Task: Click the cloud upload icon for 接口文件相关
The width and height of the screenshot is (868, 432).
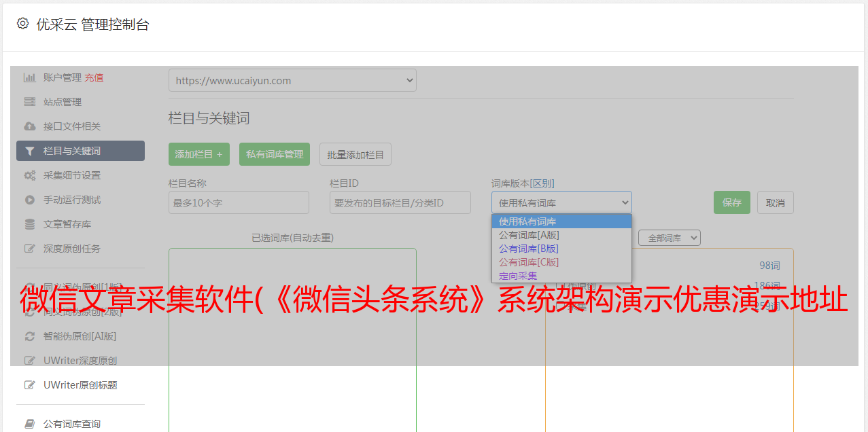Action: pyautogui.click(x=29, y=126)
